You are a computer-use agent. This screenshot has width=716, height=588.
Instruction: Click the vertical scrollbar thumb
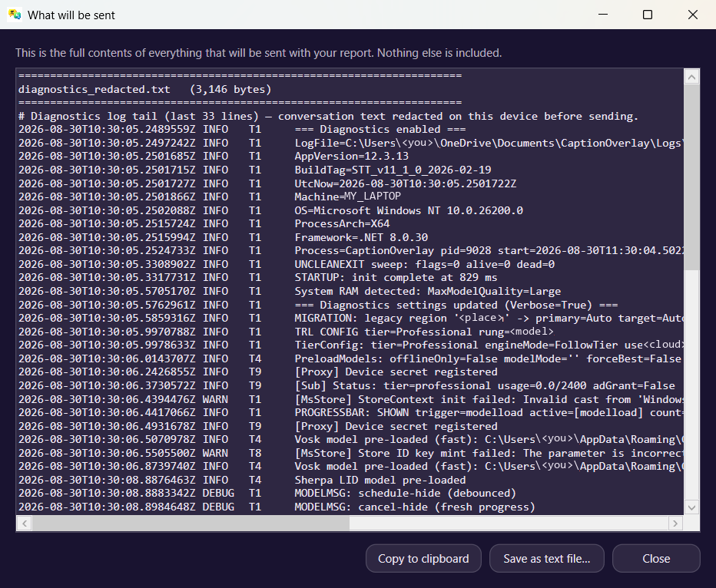[x=691, y=177]
